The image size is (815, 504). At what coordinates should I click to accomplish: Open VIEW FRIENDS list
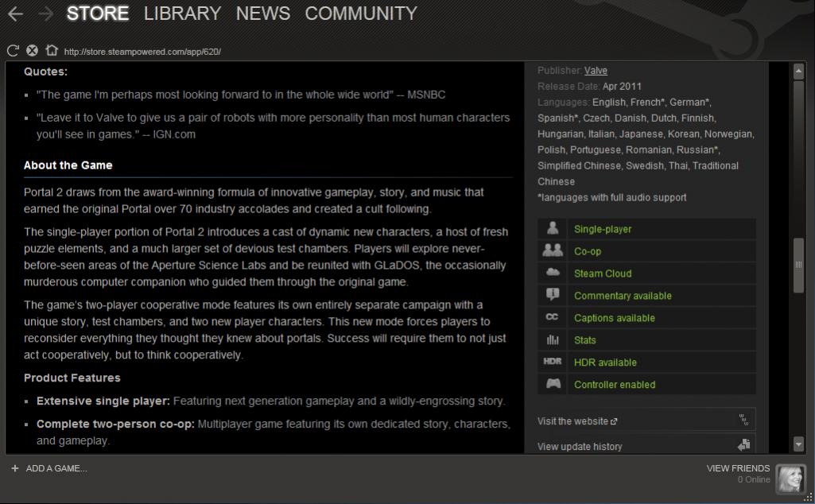tap(738, 468)
